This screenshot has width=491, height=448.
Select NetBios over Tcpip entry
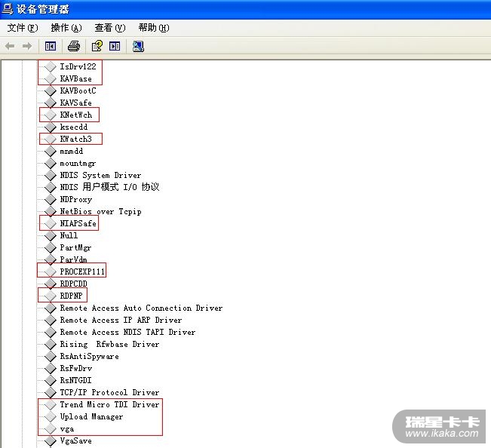click(x=100, y=212)
